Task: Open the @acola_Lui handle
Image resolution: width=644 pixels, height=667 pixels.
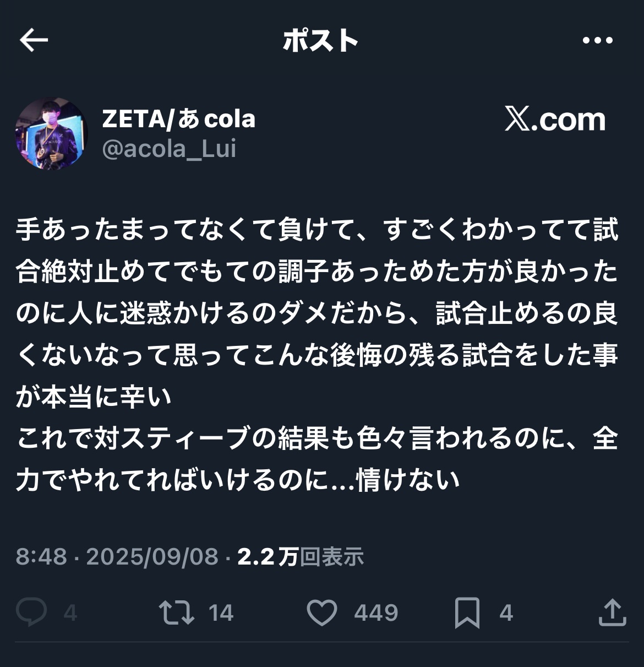Action: 170,149
